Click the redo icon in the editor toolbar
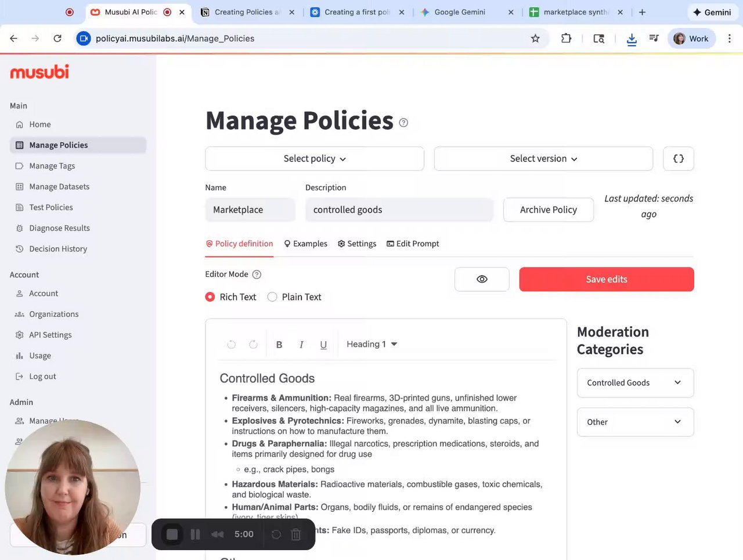This screenshot has width=743, height=560. (x=253, y=344)
